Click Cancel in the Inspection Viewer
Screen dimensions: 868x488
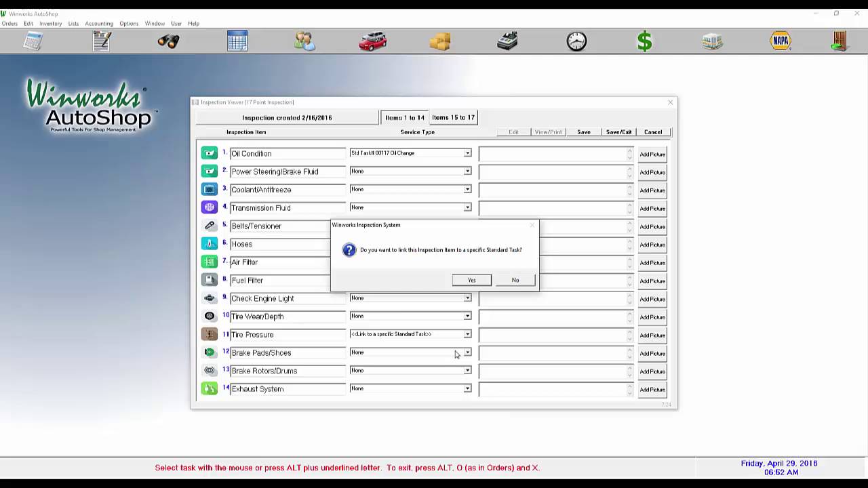tap(653, 132)
